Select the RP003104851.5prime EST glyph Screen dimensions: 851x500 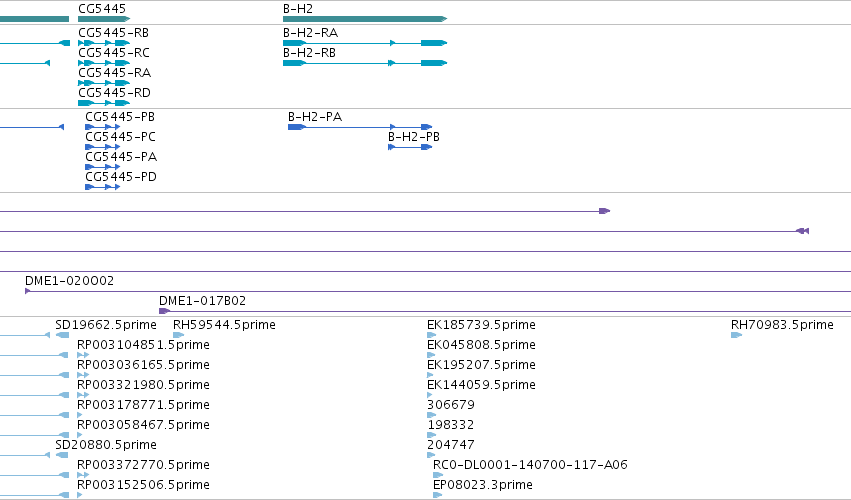(x=83, y=355)
